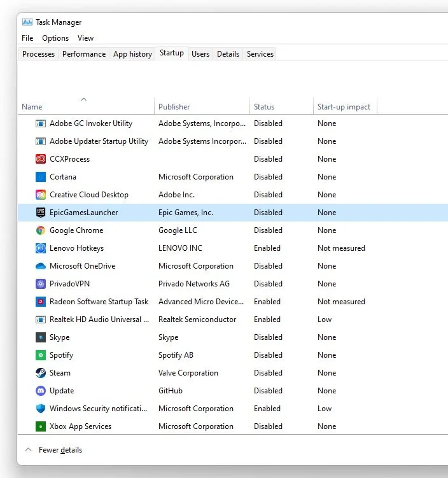Click the Task Manager title bar icon
Image resolution: width=448 pixels, height=478 pixels.
pos(27,22)
